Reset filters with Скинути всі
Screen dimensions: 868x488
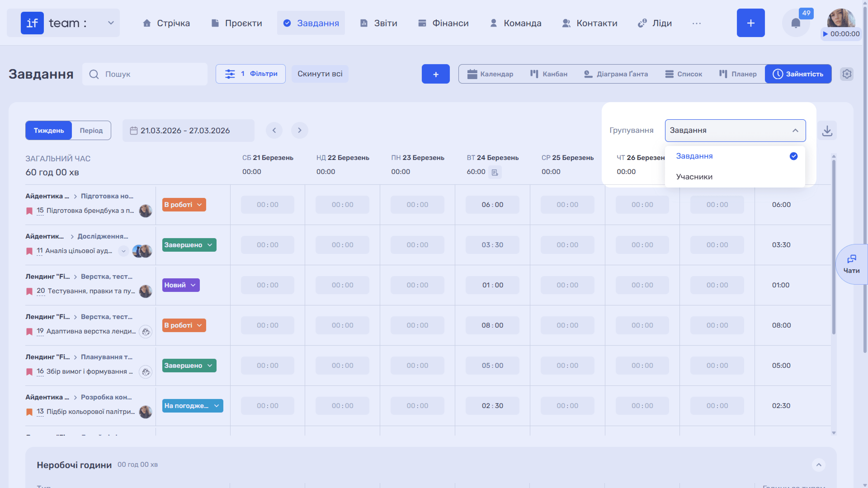point(320,74)
